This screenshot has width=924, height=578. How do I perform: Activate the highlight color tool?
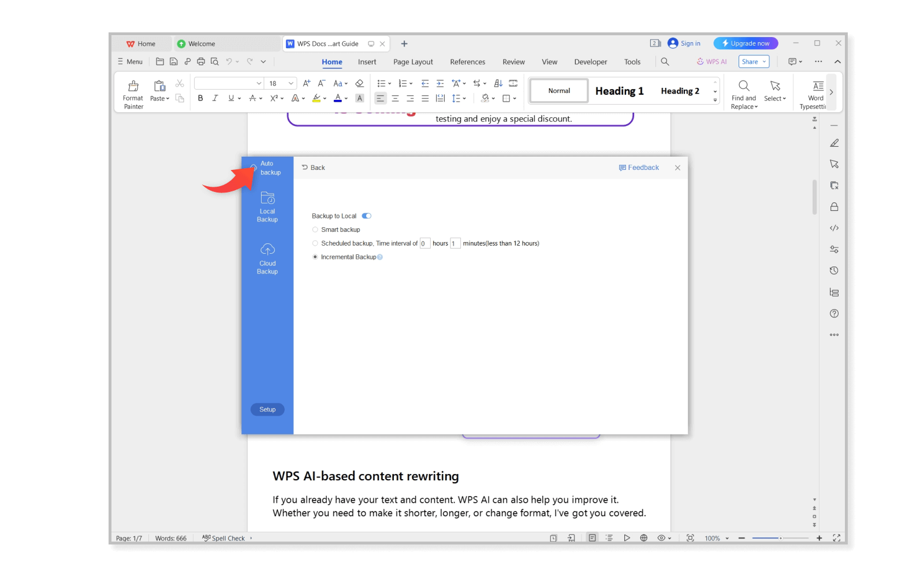click(x=316, y=98)
